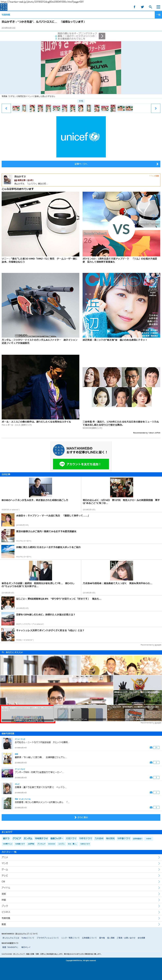The image size is (162, 980).
Task: Select the 仮面ライダー tag
Action: coord(57,839)
